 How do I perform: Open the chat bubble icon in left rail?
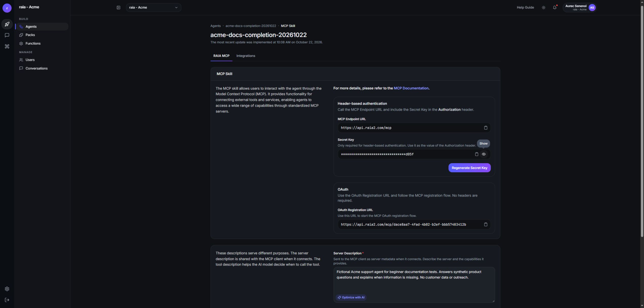pos(7,35)
